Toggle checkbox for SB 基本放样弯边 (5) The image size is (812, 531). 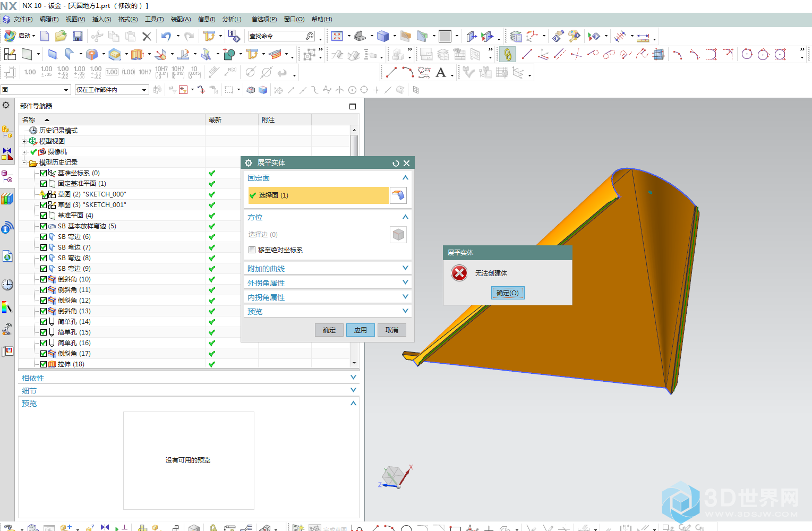[44, 226]
